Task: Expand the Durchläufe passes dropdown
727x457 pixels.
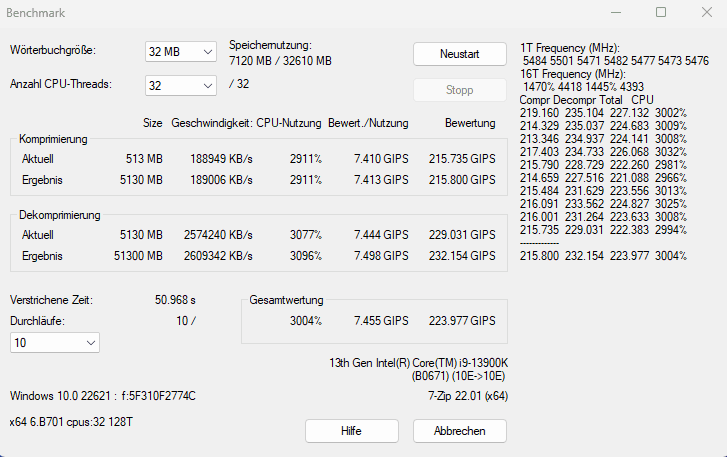Action: pos(55,343)
